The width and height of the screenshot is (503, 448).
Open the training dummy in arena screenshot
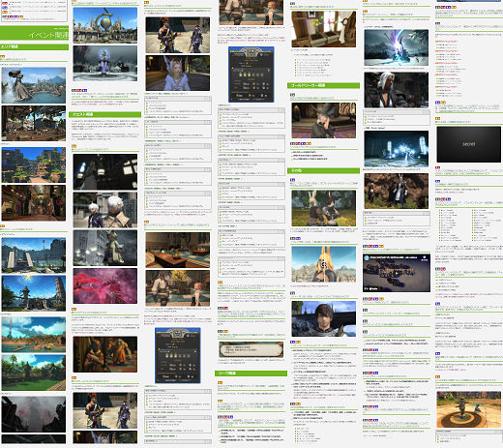(x=468, y=409)
